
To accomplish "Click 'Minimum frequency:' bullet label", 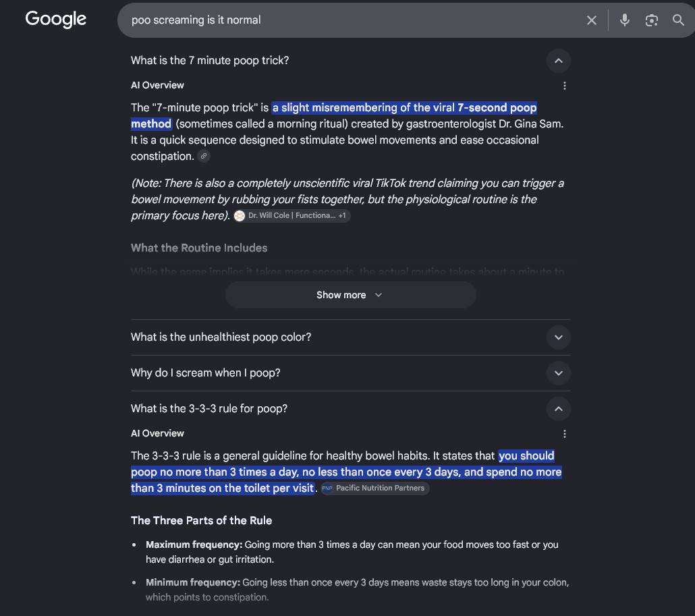I will (193, 582).
